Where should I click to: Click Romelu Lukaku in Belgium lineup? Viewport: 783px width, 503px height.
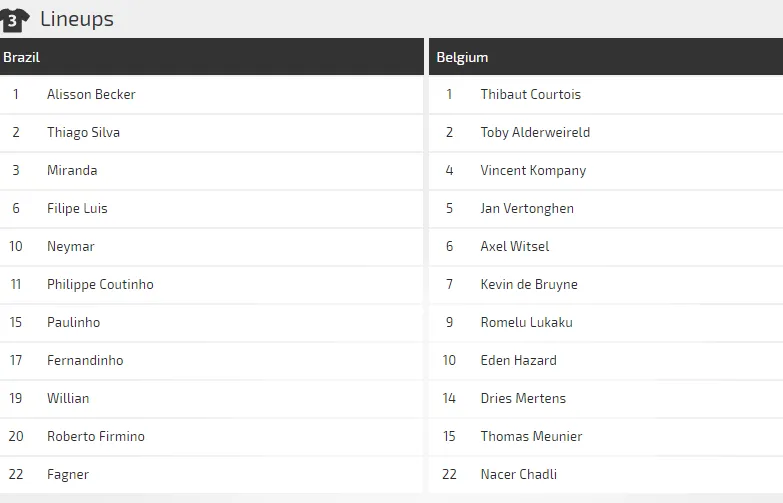click(x=526, y=322)
